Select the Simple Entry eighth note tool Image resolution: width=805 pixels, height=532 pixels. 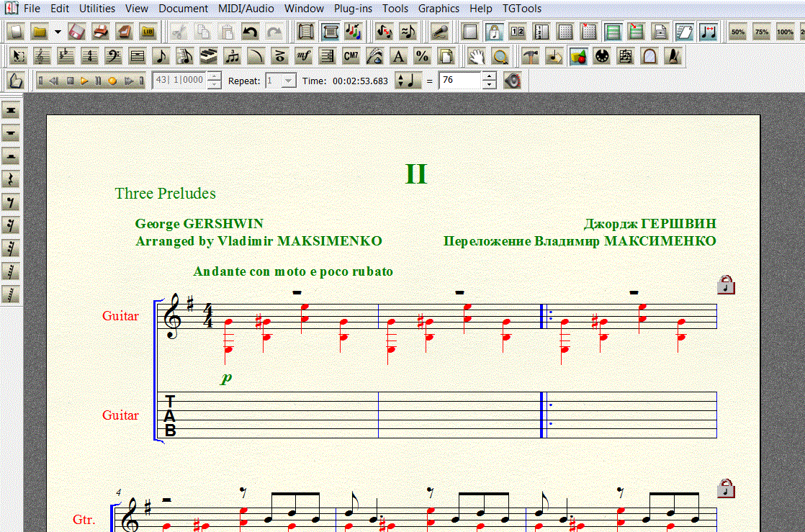[161, 56]
